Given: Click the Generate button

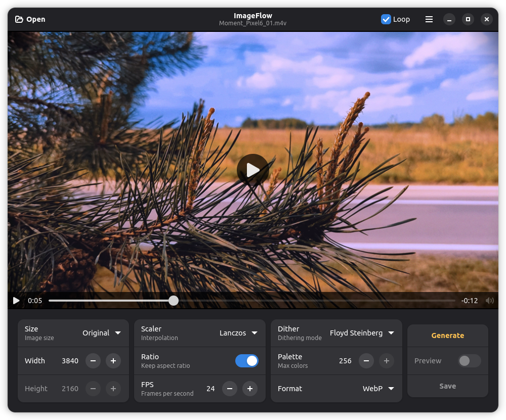Looking at the screenshot, I should (447, 335).
